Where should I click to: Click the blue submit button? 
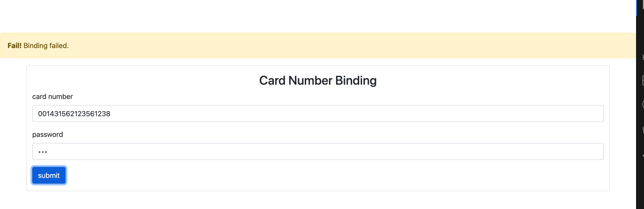(x=49, y=175)
